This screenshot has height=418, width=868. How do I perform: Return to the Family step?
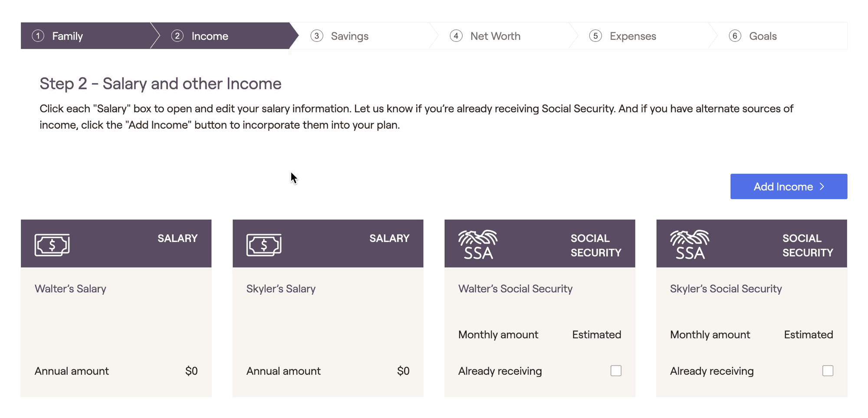(67, 36)
